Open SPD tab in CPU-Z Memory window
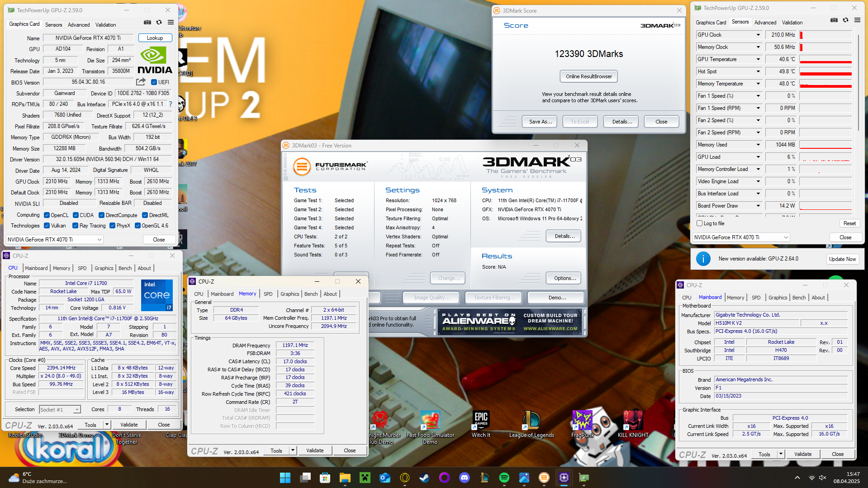This screenshot has height=488, width=868. 268,294
